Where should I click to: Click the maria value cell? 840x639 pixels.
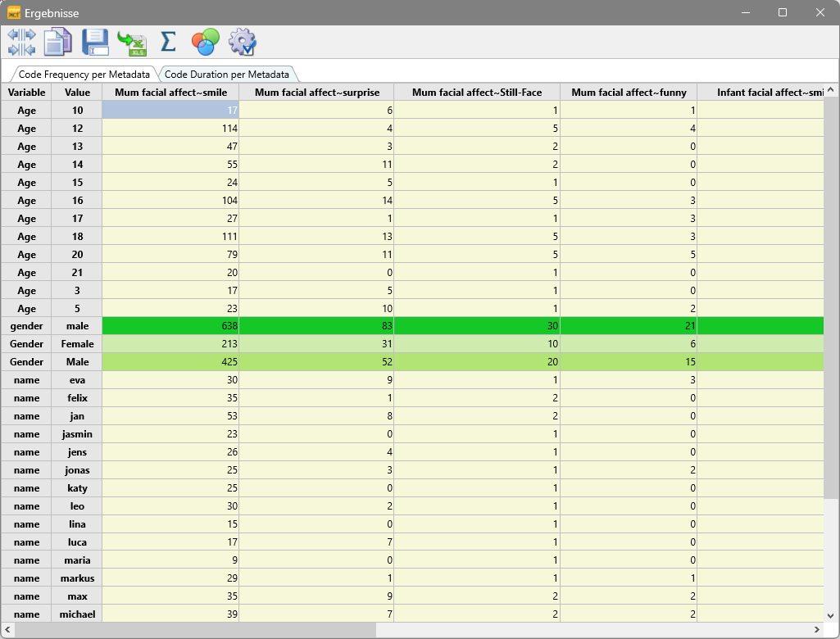[x=77, y=560]
